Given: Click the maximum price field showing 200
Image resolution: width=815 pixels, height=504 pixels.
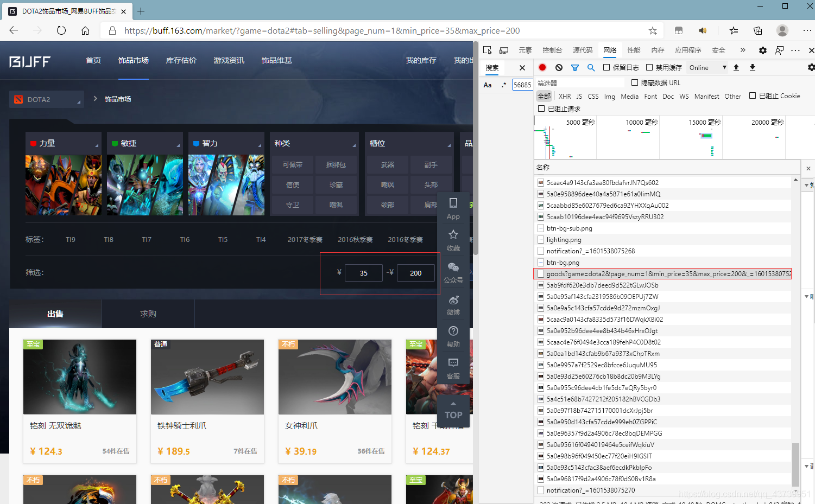Looking at the screenshot, I should click(x=416, y=273).
